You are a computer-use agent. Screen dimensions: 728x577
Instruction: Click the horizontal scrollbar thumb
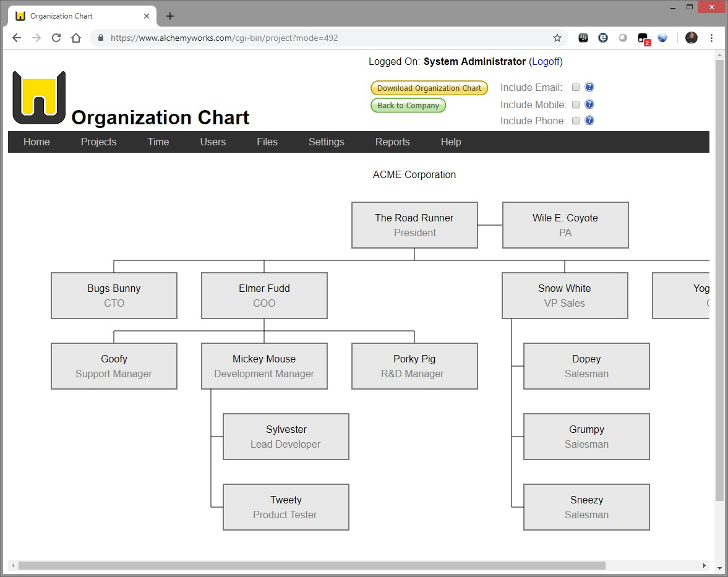tap(312, 565)
